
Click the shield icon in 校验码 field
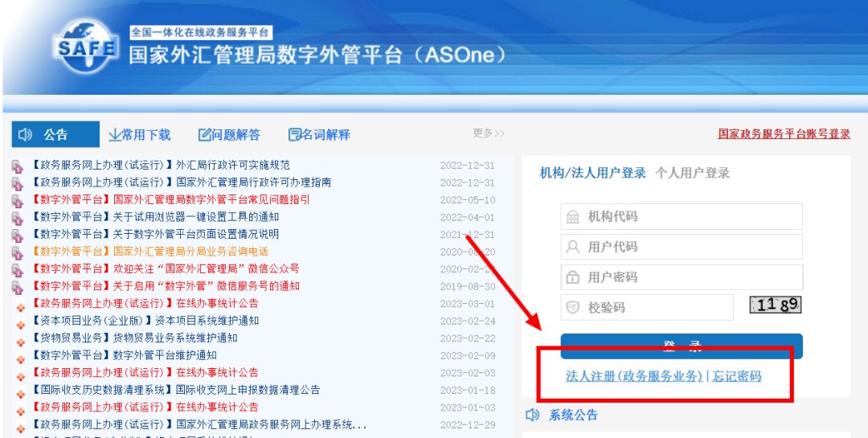coord(572,307)
